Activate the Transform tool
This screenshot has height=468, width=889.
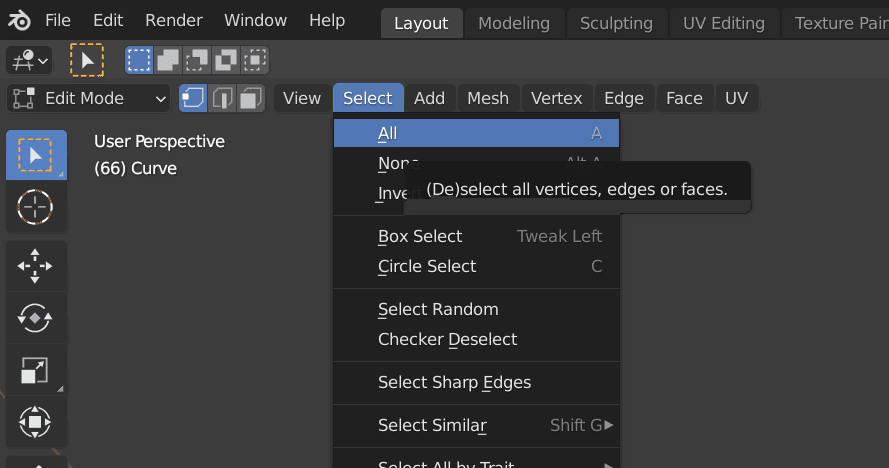(36, 421)
